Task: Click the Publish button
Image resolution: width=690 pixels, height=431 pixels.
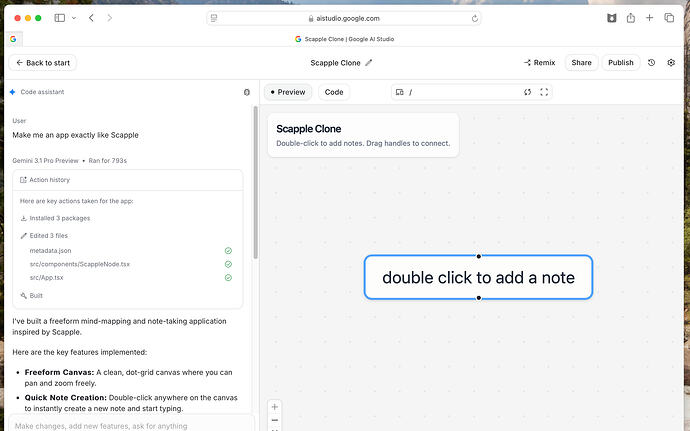Action: 620,63
